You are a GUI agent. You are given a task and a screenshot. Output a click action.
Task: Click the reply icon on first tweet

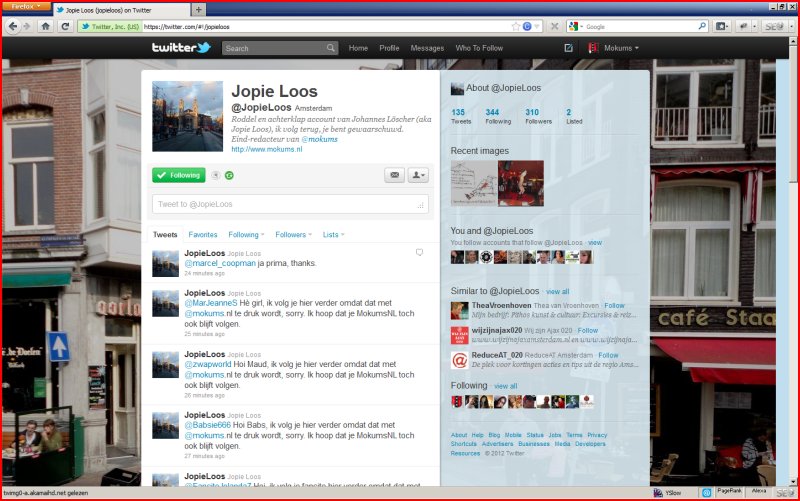(x=419, y=252)
